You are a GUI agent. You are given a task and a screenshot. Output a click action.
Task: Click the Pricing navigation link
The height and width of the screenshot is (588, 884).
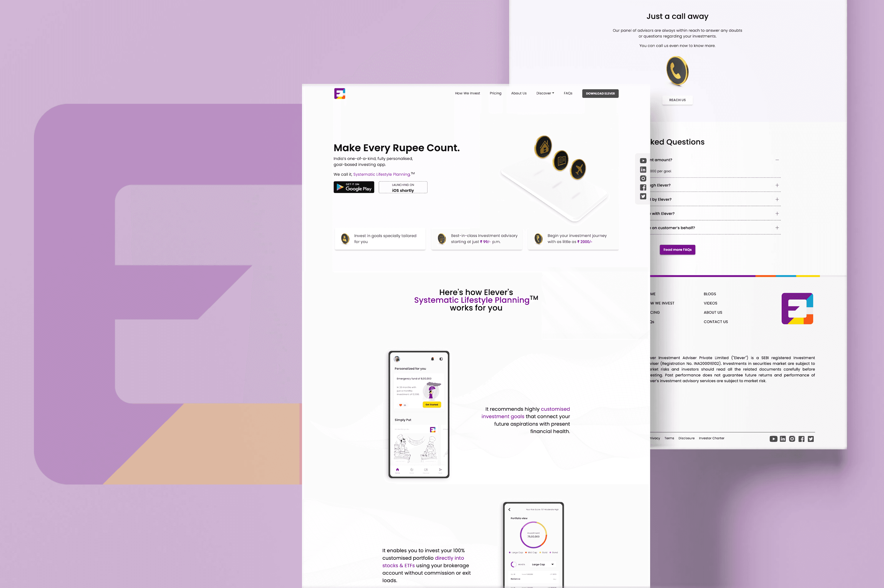[x=496, y=93]
